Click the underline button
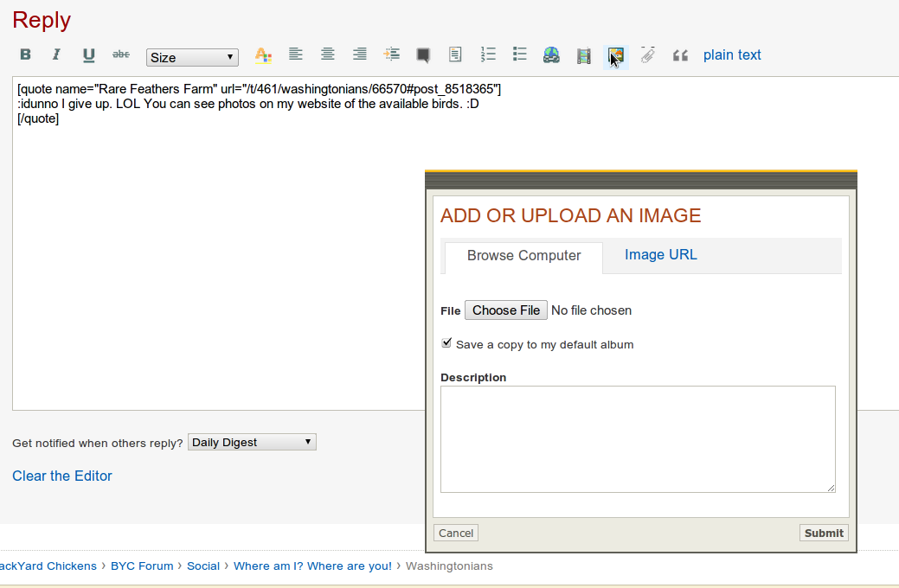899x588 pixels. (88, 55)
